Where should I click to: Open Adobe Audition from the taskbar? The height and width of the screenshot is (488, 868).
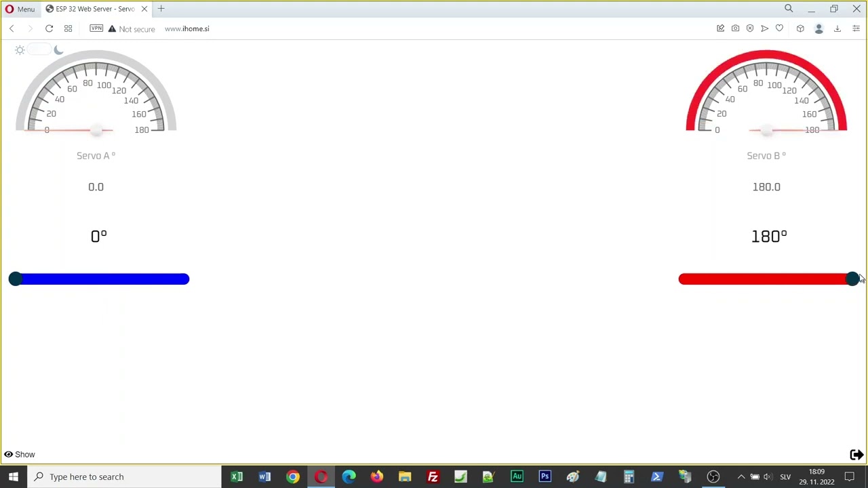[517, 476]
